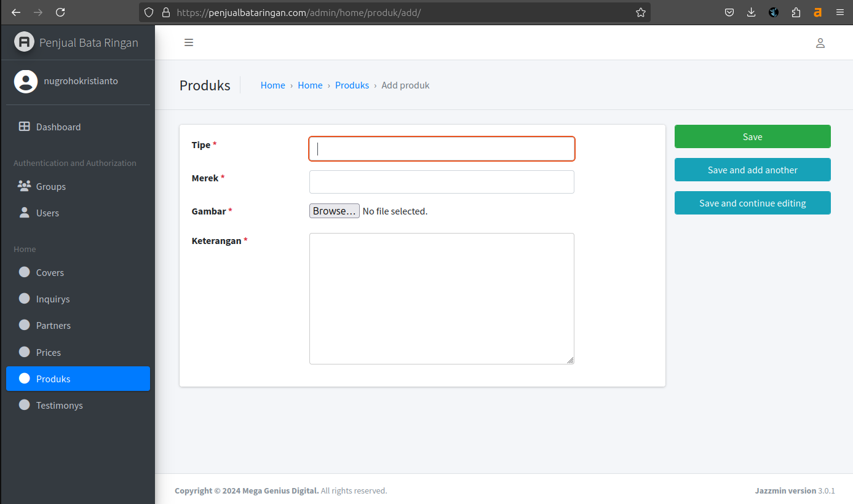Click Save and continue editing
Image resolution: width=853 pixels, height=504 pixels.
752,203
